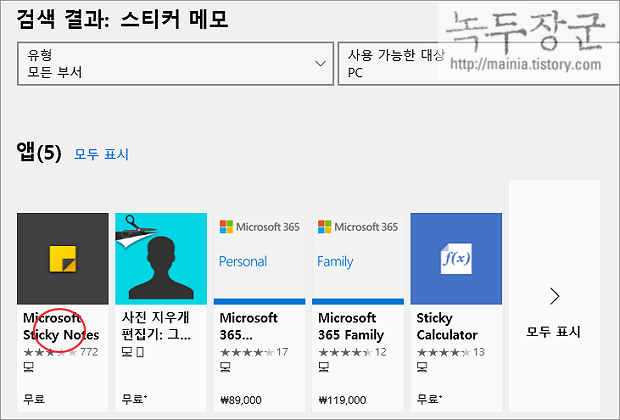The width and height of the screenshot is (620, 420).
Task: Select the Microsoft 365 Family title text
Action: point(351,326)
